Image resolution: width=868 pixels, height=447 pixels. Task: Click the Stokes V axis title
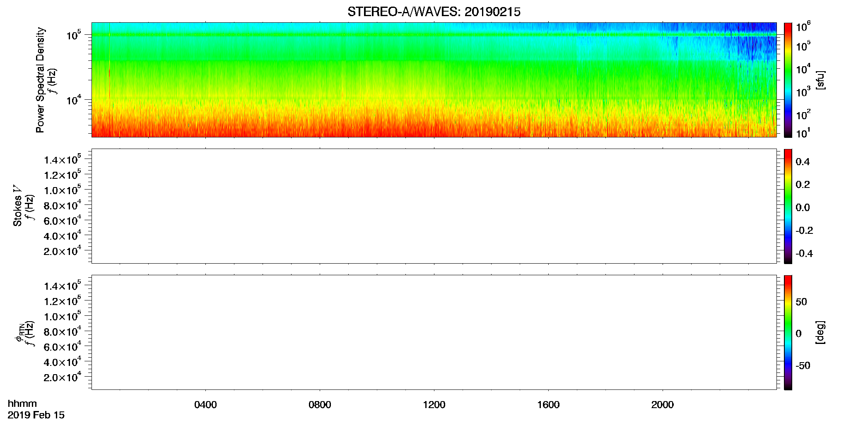coord(17,206)
